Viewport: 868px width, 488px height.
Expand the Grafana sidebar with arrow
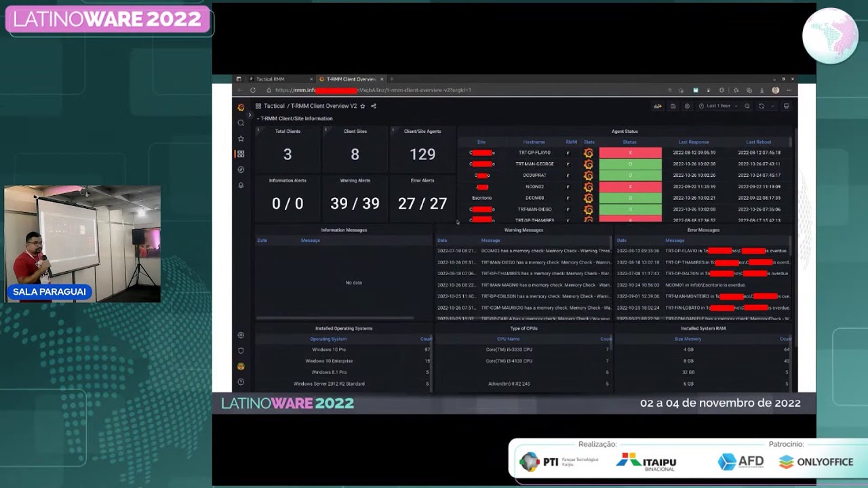[x=250, y=115]
